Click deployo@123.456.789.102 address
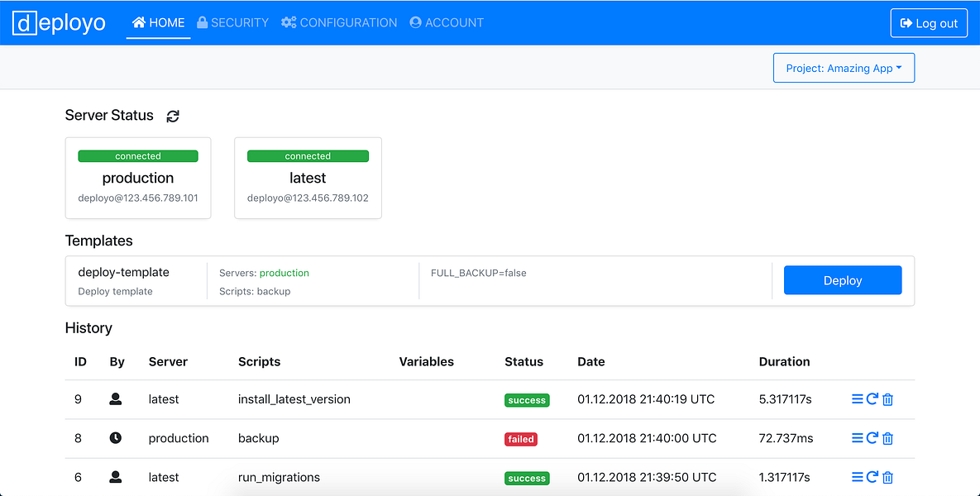Viewport: 980px width, 496px height. click(x=308, y=198)
